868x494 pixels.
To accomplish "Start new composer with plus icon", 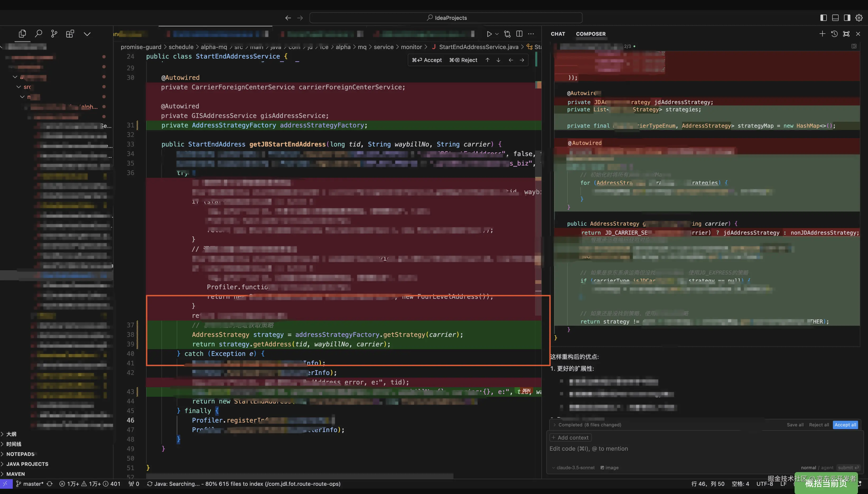I will pos(822,34).
